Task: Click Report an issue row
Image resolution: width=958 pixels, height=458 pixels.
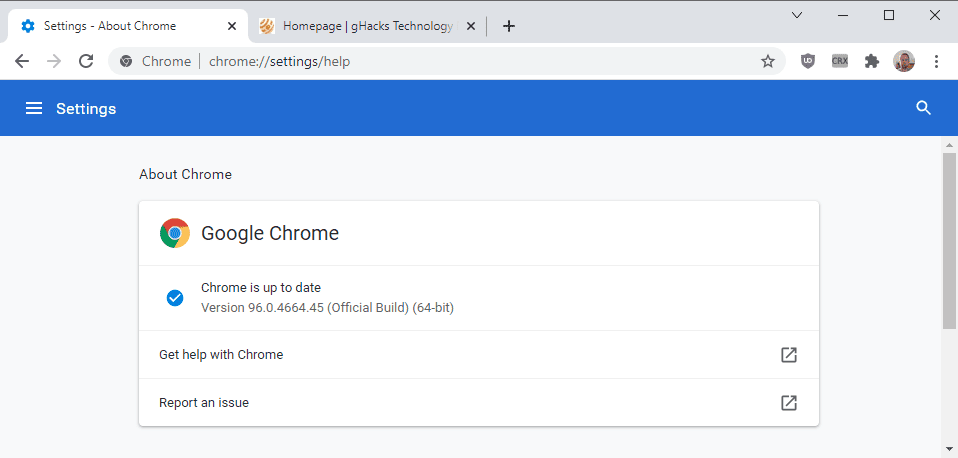Action: click(478, 403)
